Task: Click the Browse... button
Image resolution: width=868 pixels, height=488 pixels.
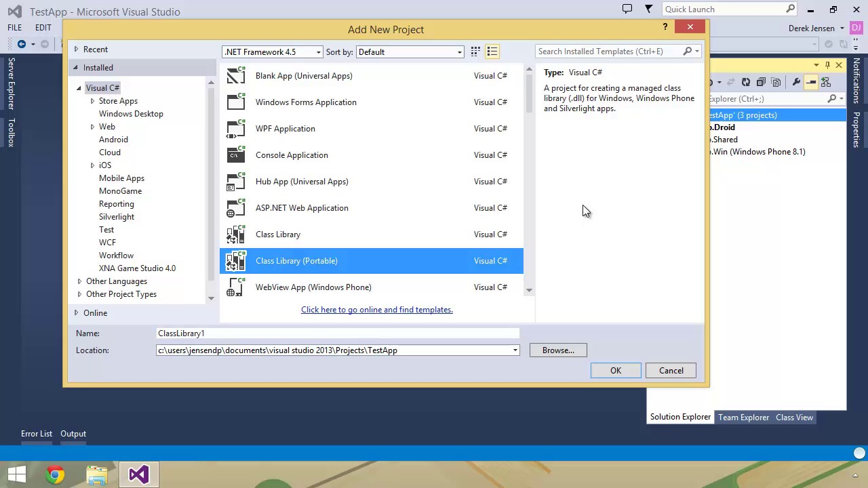Action: (558, 350)
